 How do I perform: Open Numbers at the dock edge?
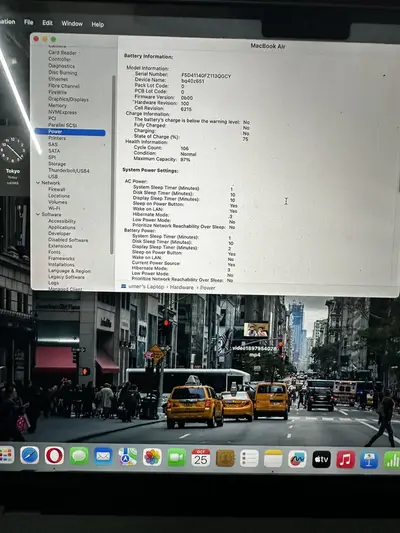tap(392, 461)
